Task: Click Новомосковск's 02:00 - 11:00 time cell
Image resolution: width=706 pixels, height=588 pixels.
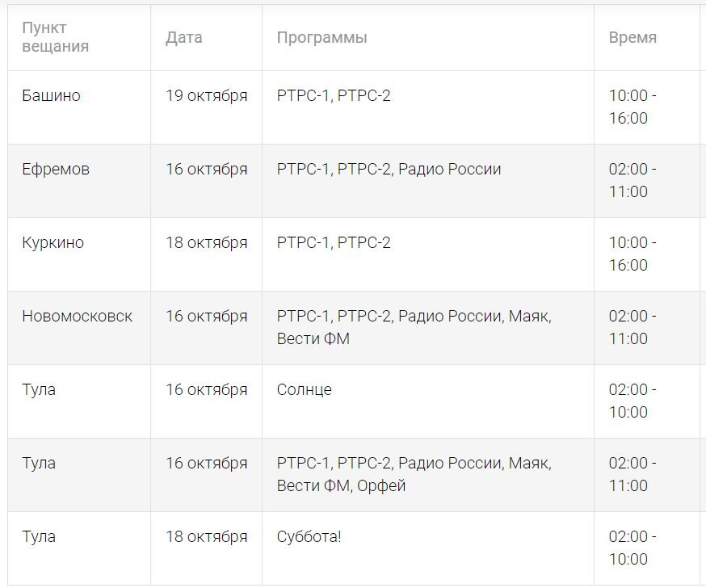Action: tap(632, 328)
